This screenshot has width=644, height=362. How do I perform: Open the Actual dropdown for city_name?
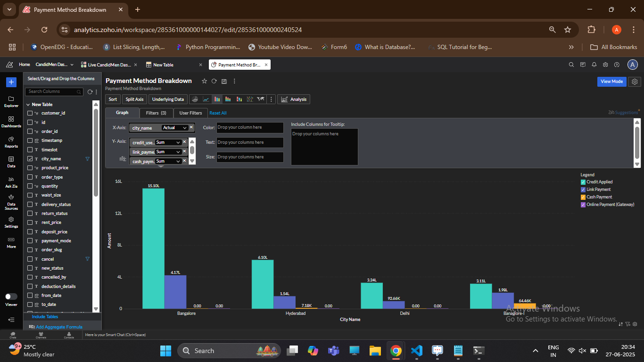click(x=174, y=128)
